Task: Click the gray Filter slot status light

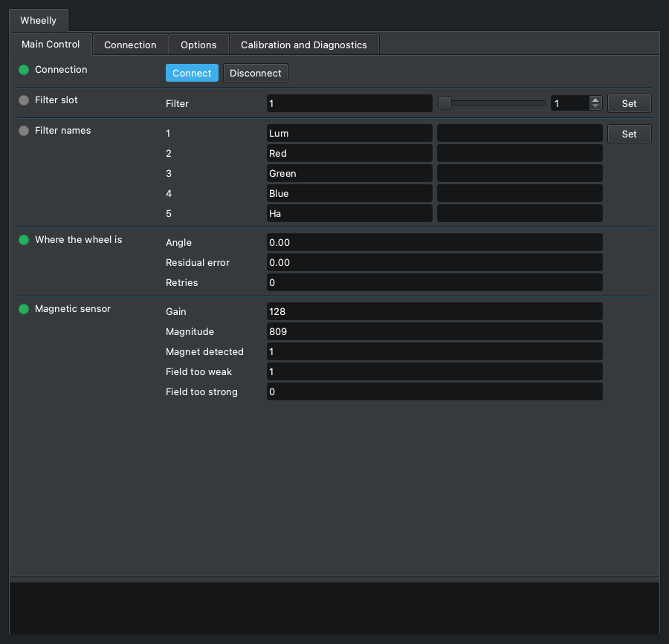Action: (24, 100)
